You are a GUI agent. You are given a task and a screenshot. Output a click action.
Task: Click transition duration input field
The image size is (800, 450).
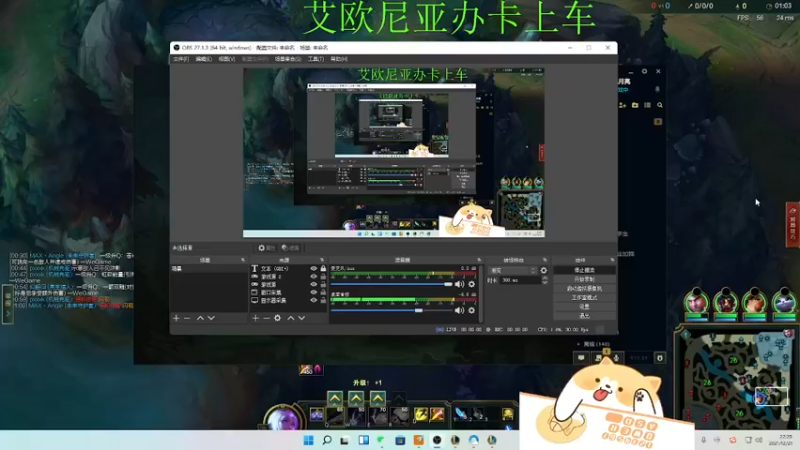pyautogui.click(x=520, y=280)
